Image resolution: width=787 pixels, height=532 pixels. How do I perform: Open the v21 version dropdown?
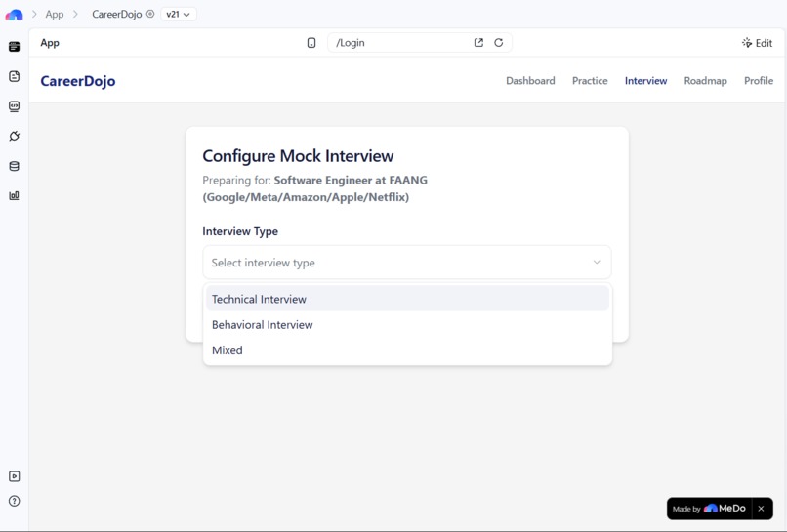click(178, 14)
